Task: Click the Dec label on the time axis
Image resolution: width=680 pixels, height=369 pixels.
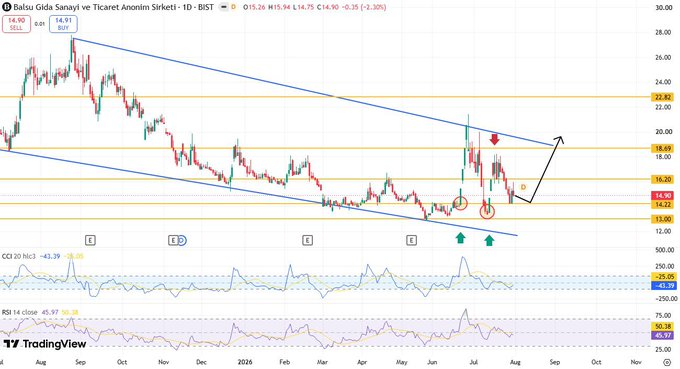Action: point(201,362)
